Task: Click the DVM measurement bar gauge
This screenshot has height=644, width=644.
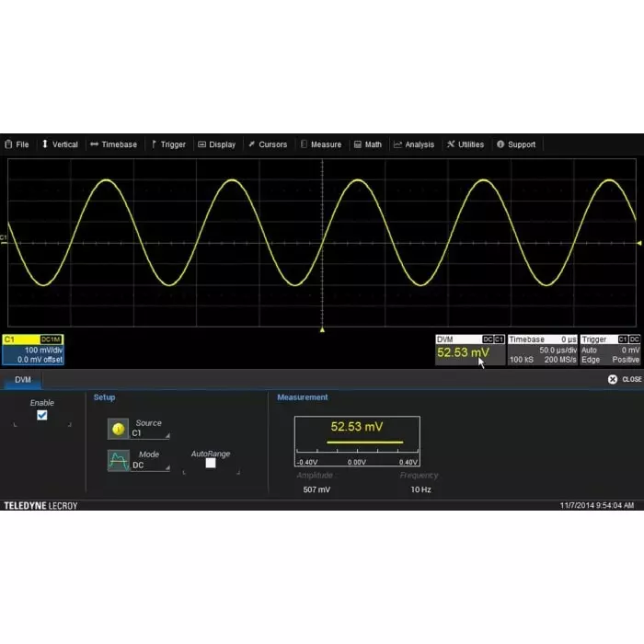Action: tap(357, 442)
